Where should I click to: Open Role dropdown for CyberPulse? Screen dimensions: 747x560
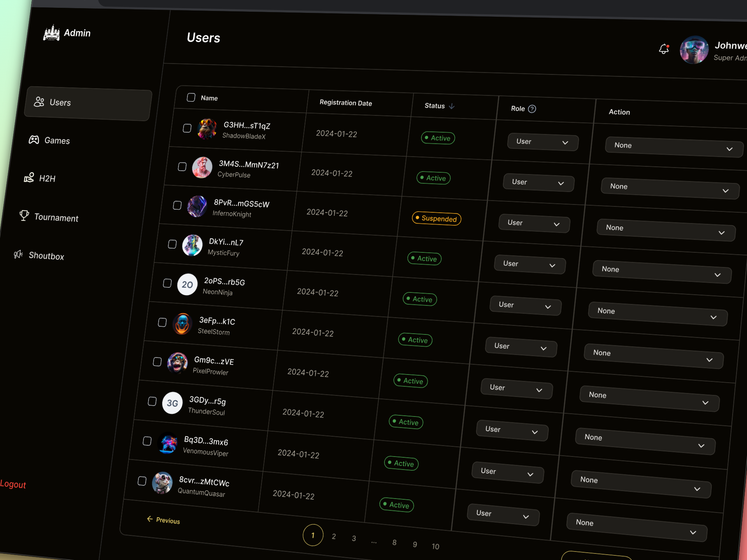pyautogui.click(x=538, y=182)
